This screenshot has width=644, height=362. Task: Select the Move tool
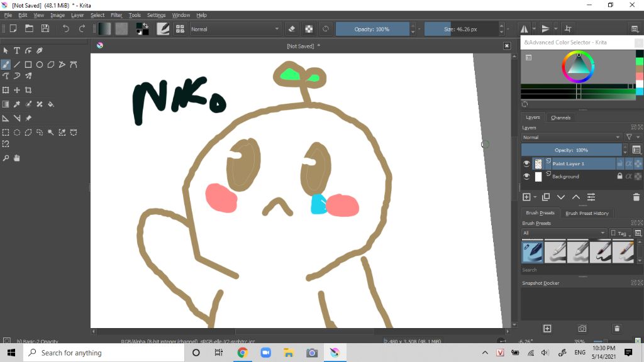(17, 90)
